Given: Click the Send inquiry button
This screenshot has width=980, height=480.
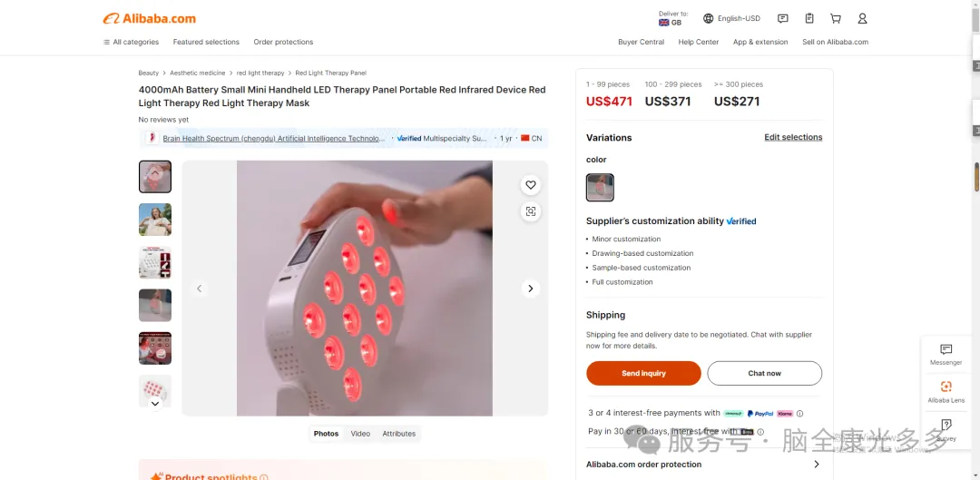Looking at the screenshot, I should pyautogui.click(x=643, y=373).
